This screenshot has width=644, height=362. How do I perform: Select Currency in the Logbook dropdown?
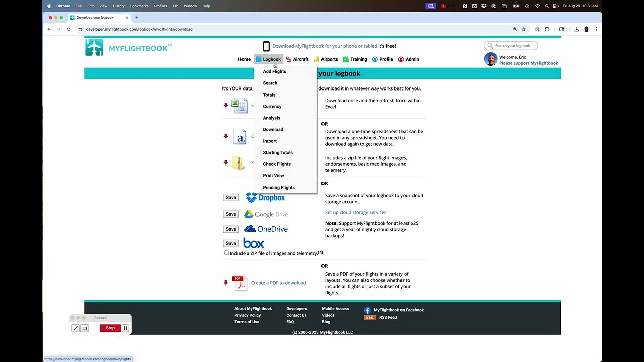[272, 106]
